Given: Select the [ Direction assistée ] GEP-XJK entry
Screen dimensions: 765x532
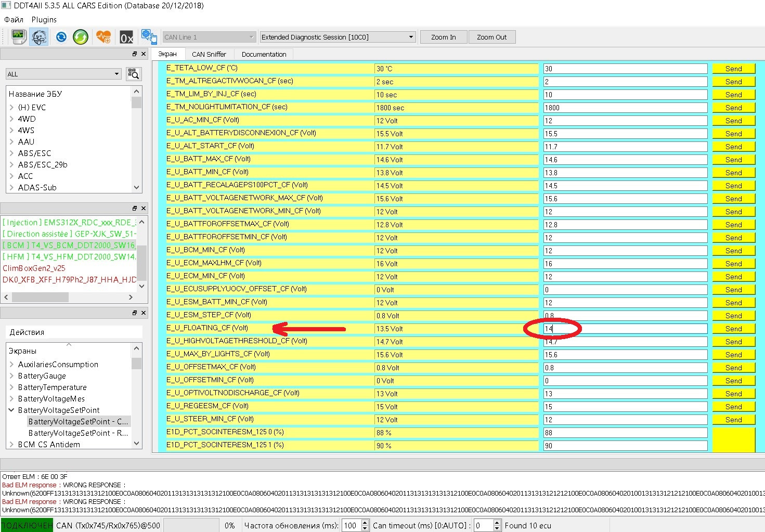Looking at the screenshot, I should 69,234.
